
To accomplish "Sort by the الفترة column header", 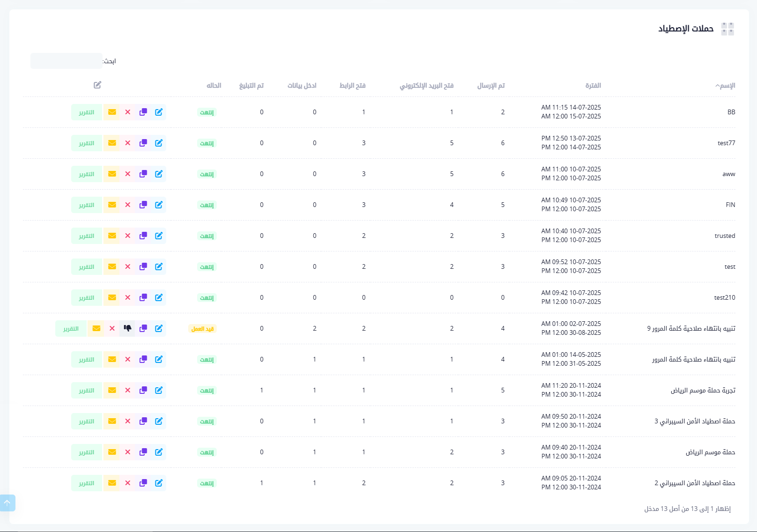I will (x=593, y=86).
